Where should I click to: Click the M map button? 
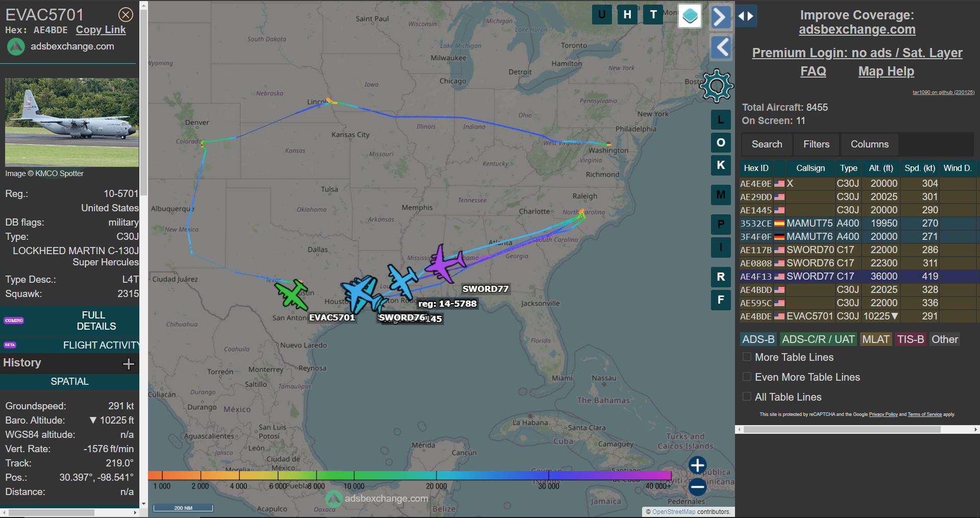click(721, 194)
